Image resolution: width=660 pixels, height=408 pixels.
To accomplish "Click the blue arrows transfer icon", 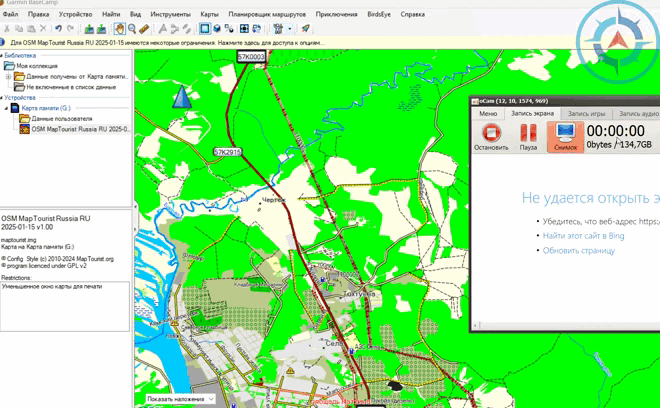I will (256, 29).
